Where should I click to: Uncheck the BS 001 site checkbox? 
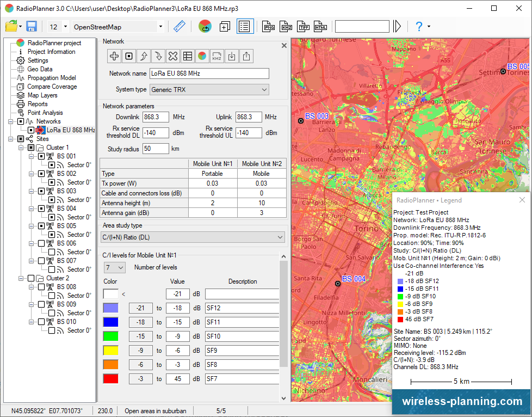pos(41,156)
